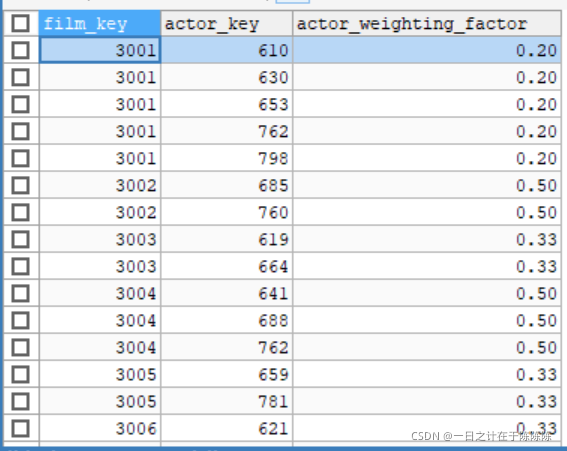Check the row with actor_key 610
The height and width of the screenshot is (451, 567).
coord(20,50)
